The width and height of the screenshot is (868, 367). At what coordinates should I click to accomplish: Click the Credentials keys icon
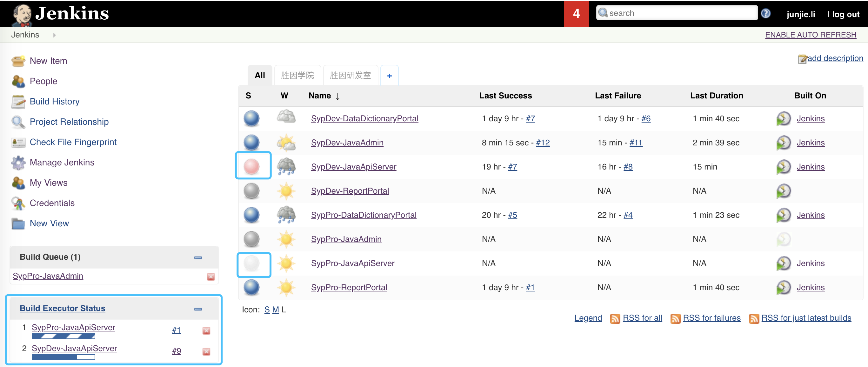pyautogui.click(x=18, y=203)
